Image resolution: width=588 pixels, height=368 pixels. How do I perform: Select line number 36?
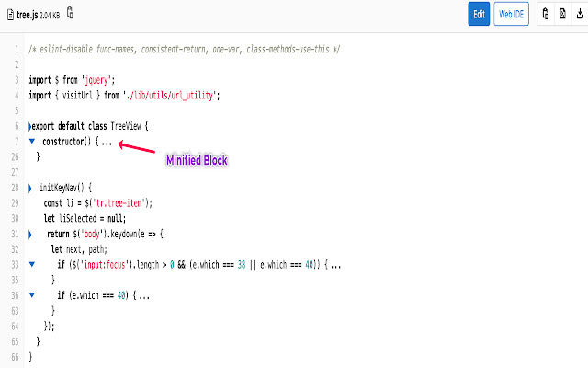point(15,295)
